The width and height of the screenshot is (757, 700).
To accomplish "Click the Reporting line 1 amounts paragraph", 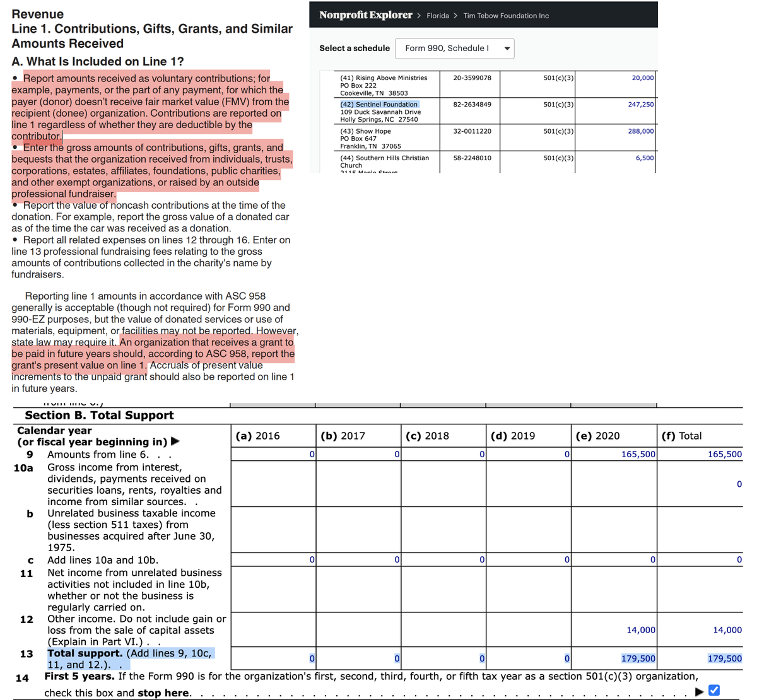I will [155, 342].
